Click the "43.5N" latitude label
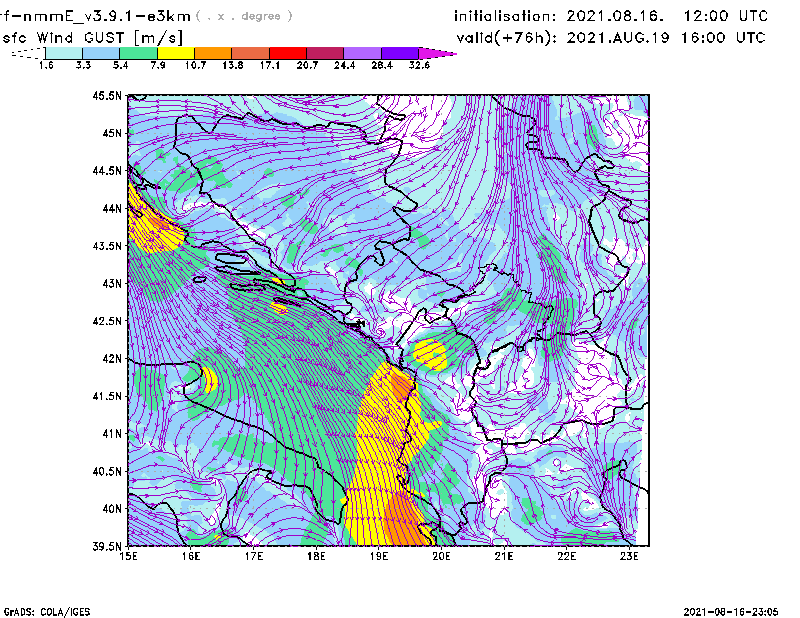Screen dimensions: 800x618 [107, 246]
